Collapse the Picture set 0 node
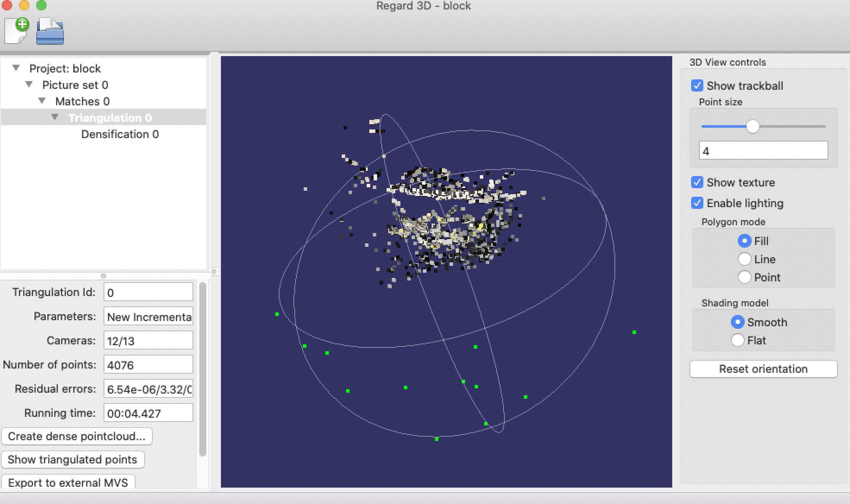This screenshot has height=504, width=850. [x=29, y=84]
